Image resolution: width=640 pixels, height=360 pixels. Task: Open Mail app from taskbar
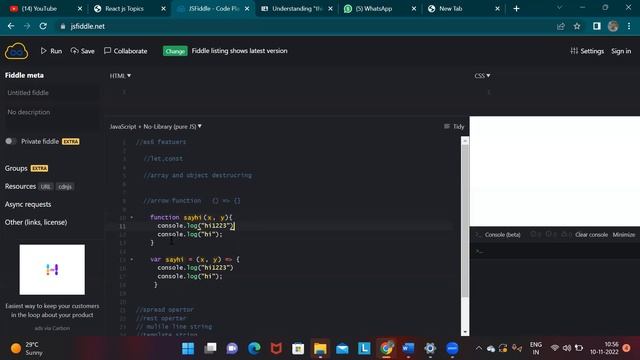coord(342,349)
